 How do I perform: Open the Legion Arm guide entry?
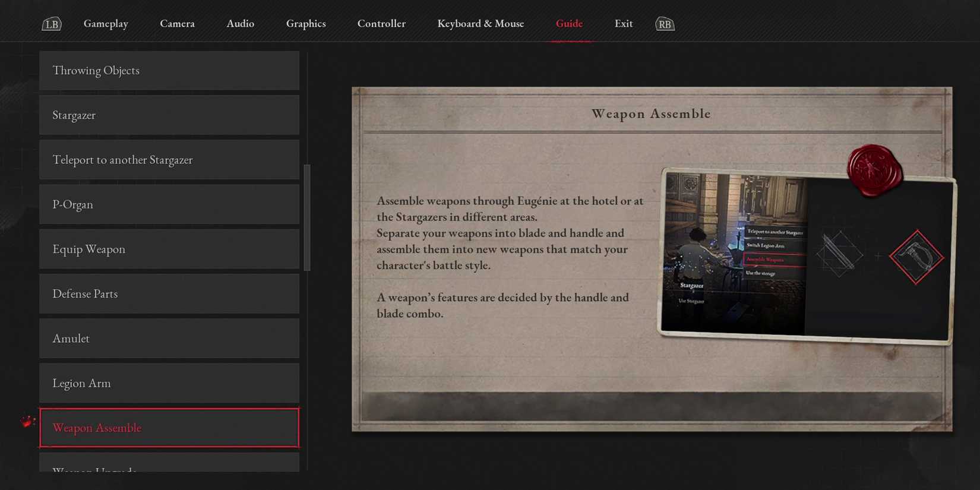169,383
